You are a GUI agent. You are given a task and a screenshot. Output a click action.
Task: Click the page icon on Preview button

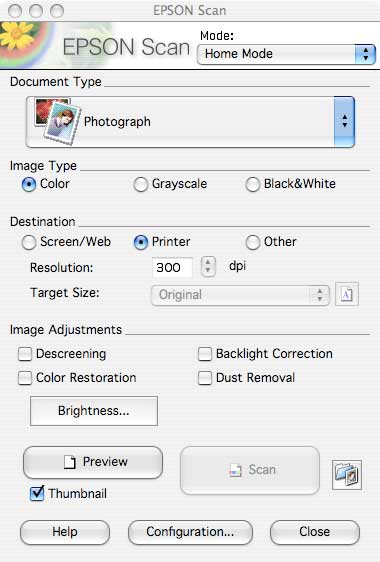pos(70,462)
